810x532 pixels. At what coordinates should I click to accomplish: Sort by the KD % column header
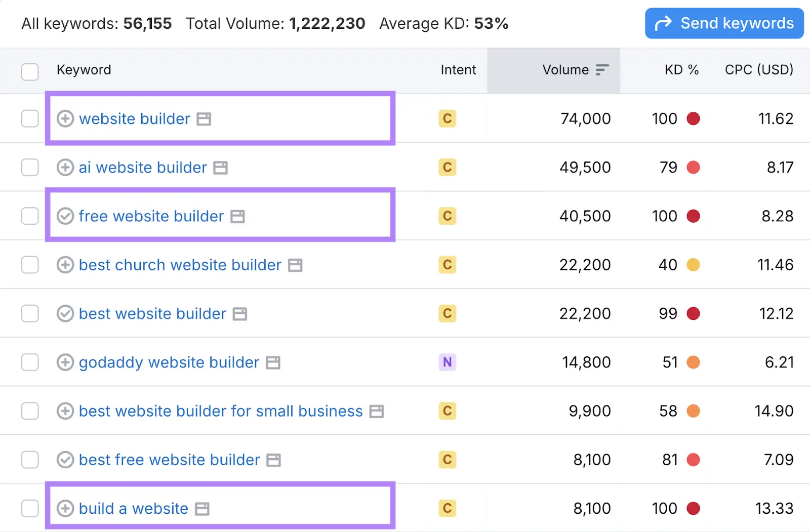click(682, 70)
